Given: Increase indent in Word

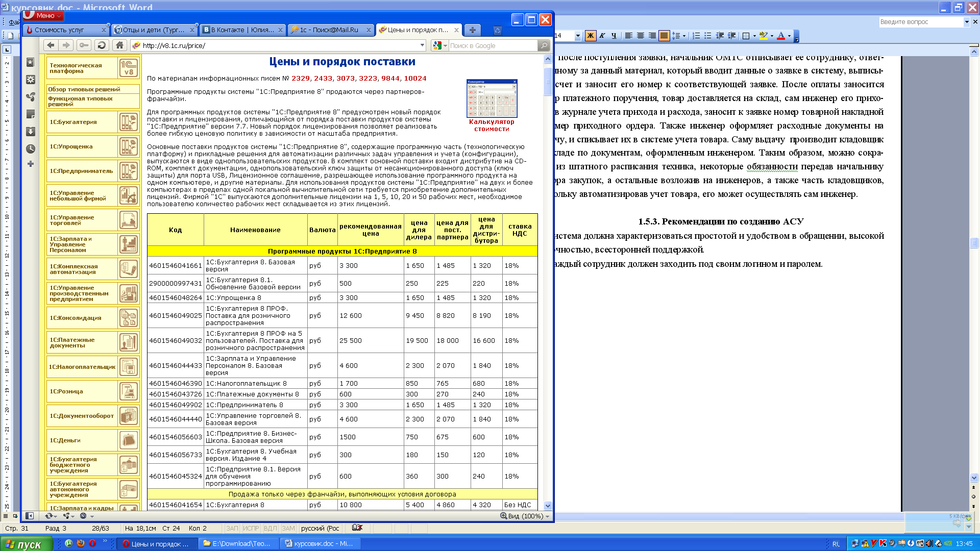Looking at the screenshot, I should (x=731, y=36).
